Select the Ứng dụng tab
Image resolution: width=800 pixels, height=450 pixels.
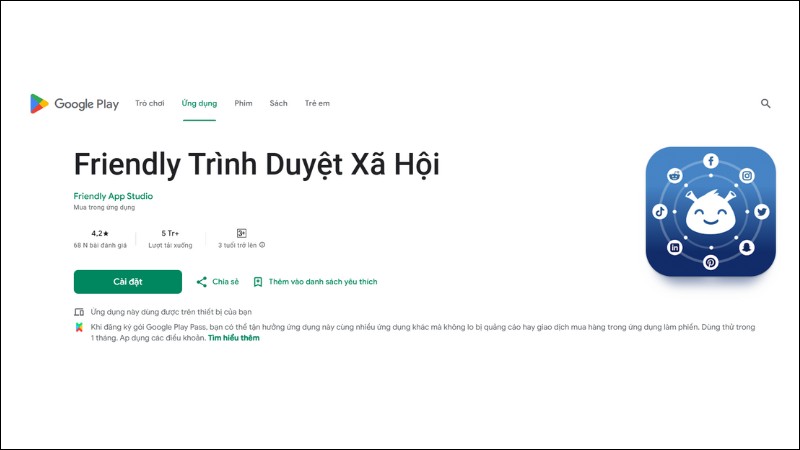199,104
